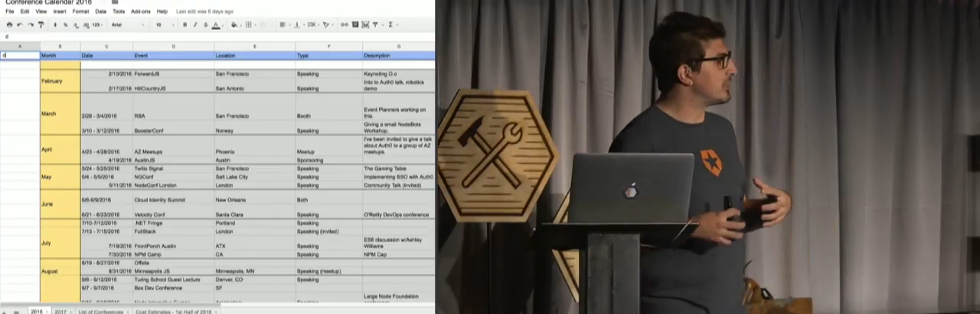Open the font size 10 dropdown
This screenshot has height=314, width=980.
click(x=164, y=25)
